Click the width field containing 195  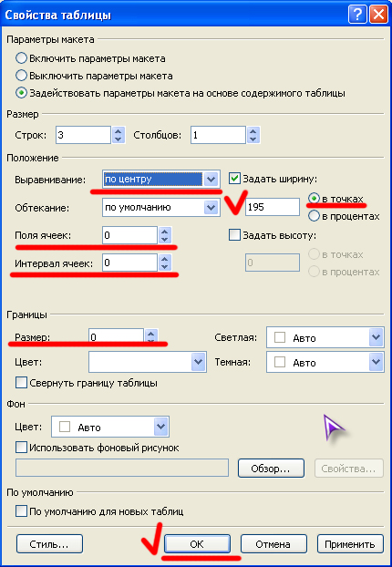click(273, 207)
